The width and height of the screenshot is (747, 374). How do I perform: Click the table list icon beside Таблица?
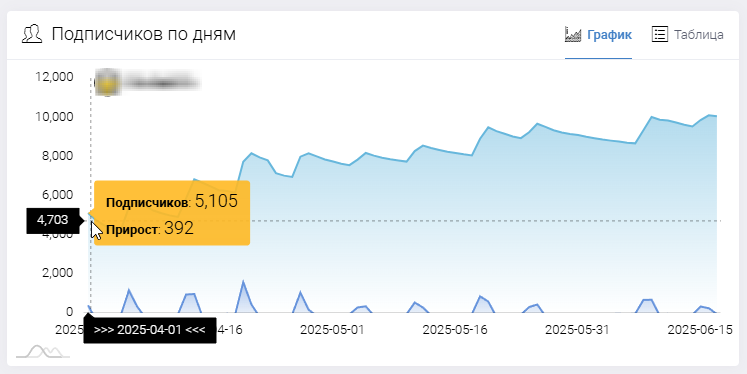tap(659, 34)
